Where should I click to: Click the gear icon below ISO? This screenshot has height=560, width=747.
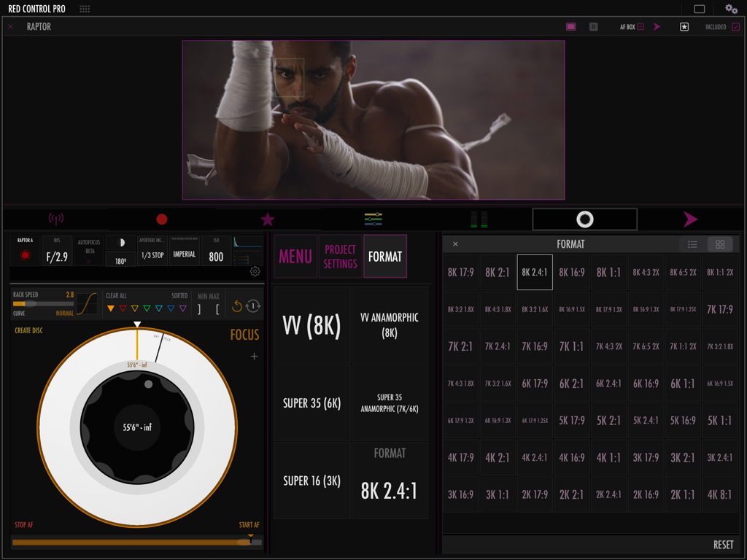(255, 272)
